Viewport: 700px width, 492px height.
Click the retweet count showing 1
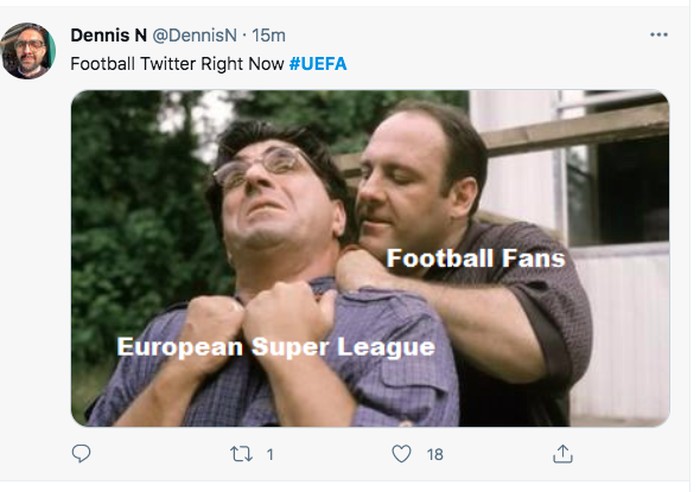(269, 455)
